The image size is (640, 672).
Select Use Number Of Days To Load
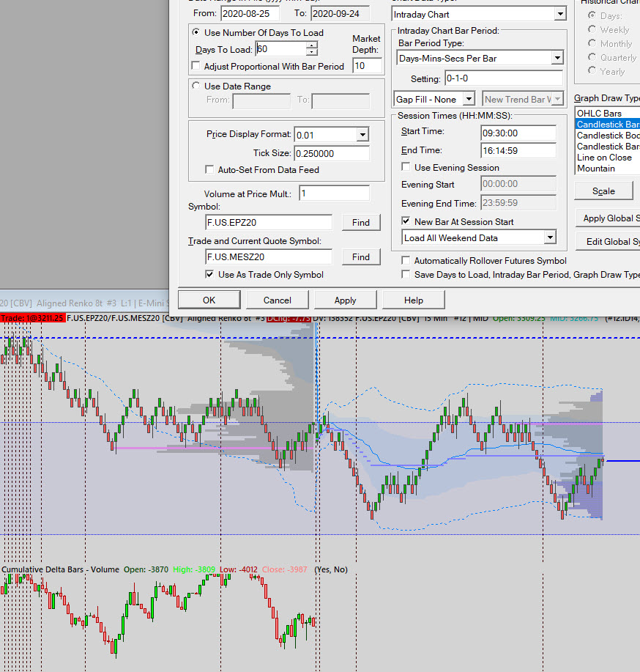[196, 32]
